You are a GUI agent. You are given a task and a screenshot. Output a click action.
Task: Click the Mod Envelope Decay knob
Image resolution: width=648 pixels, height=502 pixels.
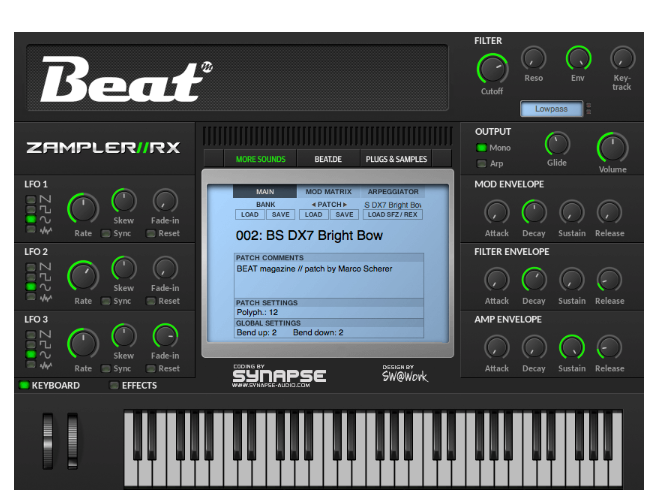pos(534,212)
